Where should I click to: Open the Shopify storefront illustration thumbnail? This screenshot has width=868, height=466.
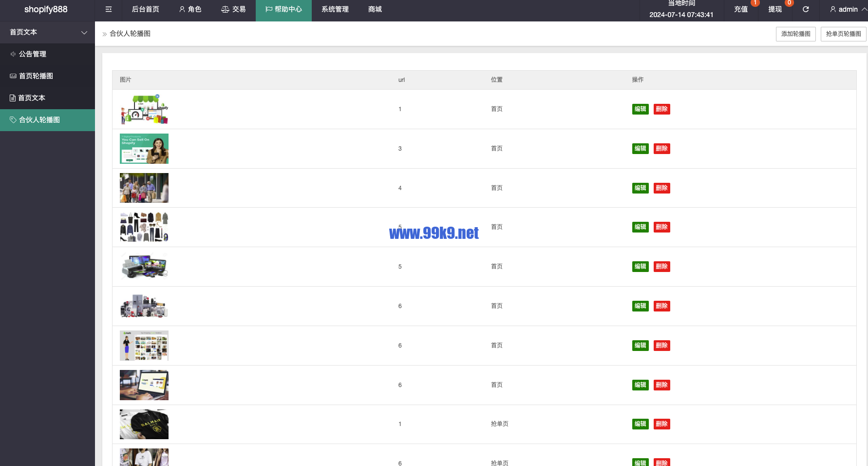(x=144, y=109)
